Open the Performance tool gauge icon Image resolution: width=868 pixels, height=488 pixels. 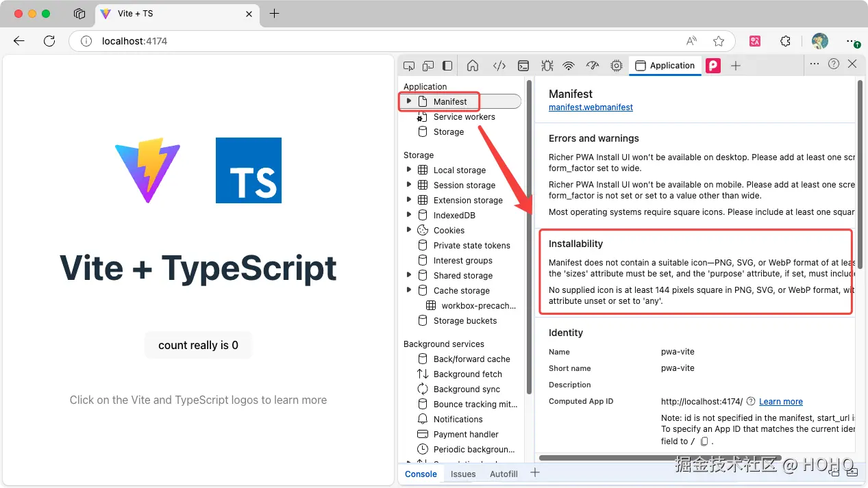[593, 66]
